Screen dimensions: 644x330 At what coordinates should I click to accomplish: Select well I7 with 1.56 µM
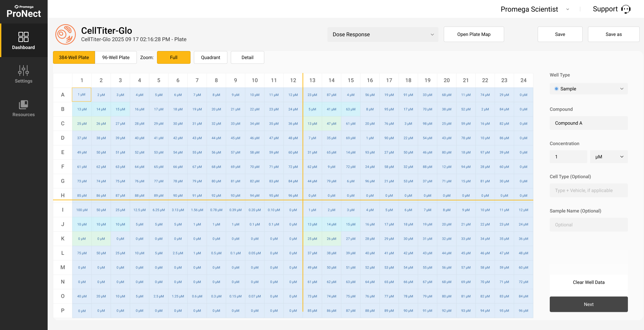coord(197,210)
